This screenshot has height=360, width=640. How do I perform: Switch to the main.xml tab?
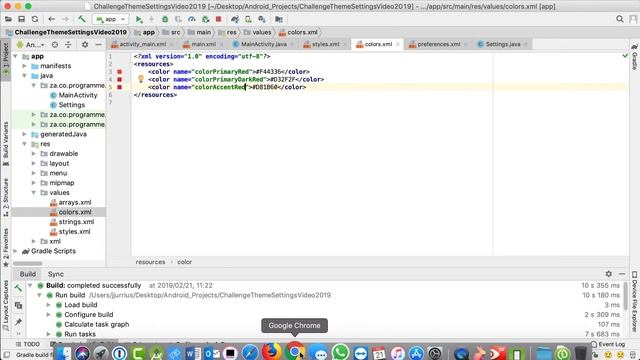tap(203, 44)
